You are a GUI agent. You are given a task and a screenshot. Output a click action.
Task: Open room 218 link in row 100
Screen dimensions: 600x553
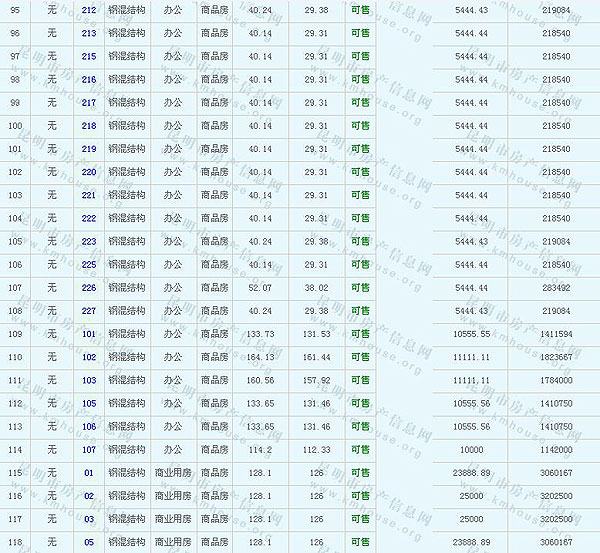(x=89, y=125)
